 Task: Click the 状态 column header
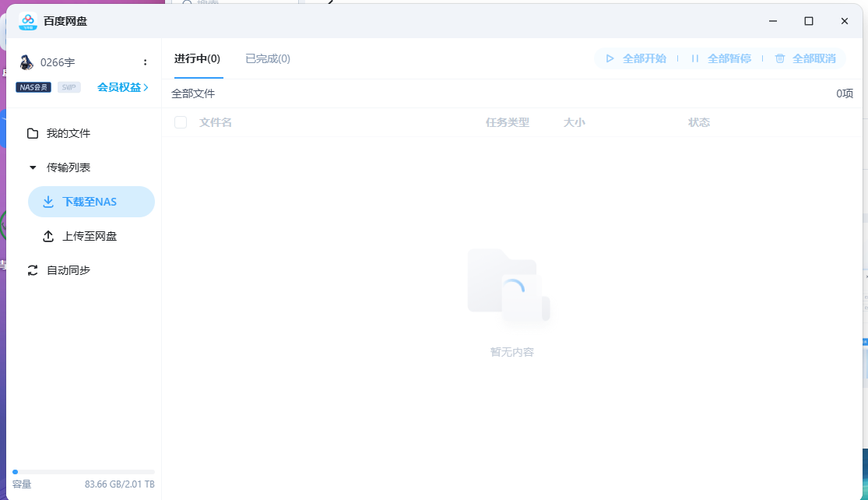[698, 122]
